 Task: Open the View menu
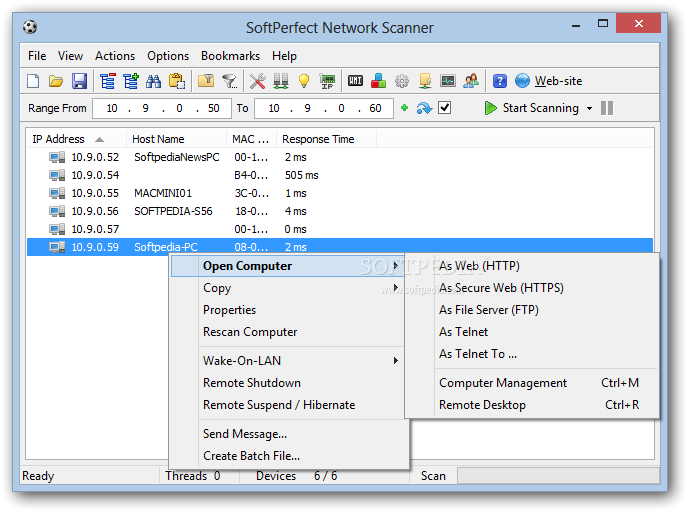[70, 56]
